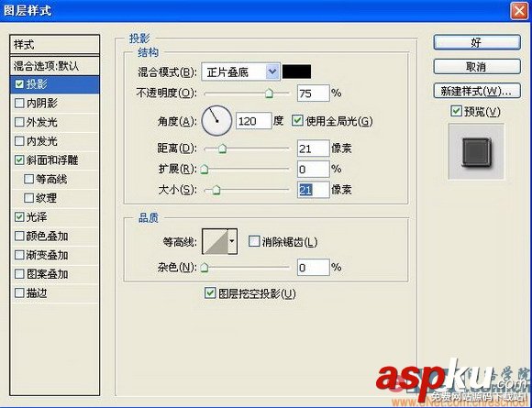Toggle 图层挖空投影 checkbox
This screenshot has height=408, width=532.
[x=210, y=293]
